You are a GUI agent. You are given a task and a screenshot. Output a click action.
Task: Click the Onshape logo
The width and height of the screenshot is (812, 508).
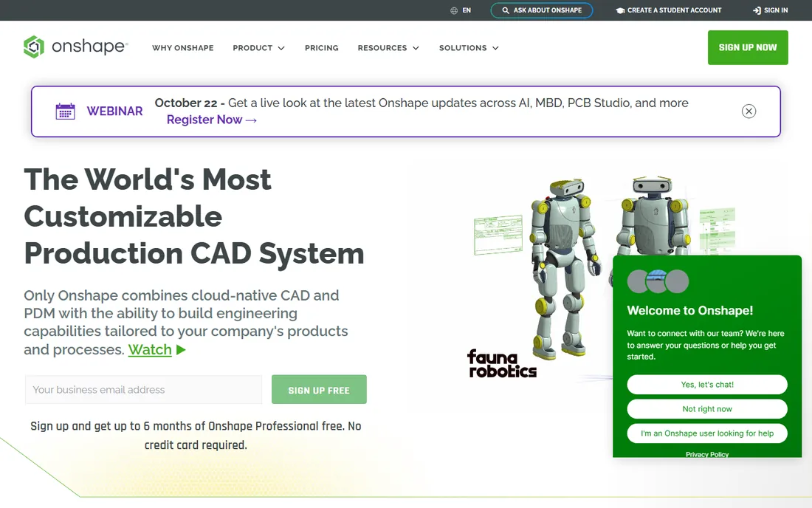[x=75, y=47]
